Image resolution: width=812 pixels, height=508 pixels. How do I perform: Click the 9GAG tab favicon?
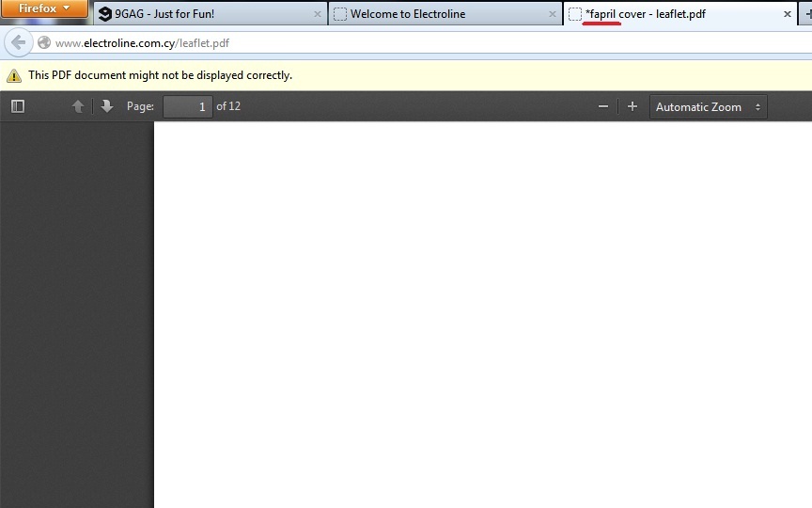105,14
